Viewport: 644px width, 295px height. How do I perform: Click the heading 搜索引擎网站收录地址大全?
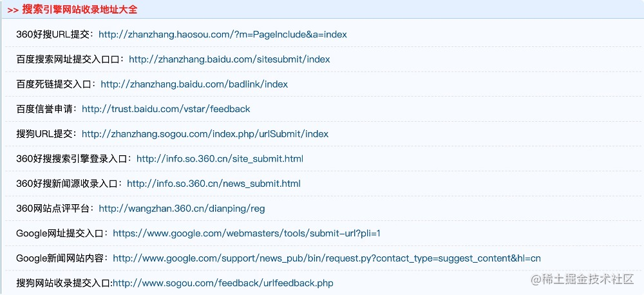79,10
